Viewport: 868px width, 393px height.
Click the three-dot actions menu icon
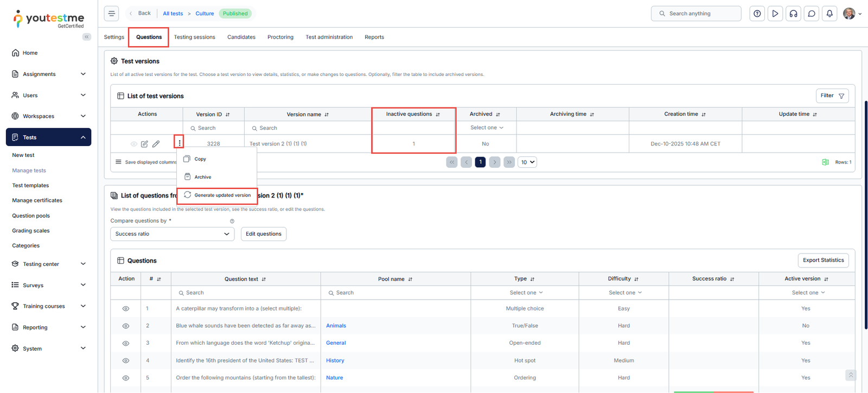click(180, 143)
